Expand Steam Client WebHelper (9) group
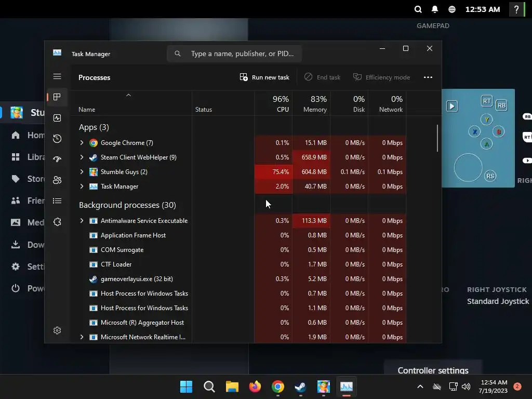Viewport: 532px width, 399px height. pyautogui.click(x=82, y=157)
